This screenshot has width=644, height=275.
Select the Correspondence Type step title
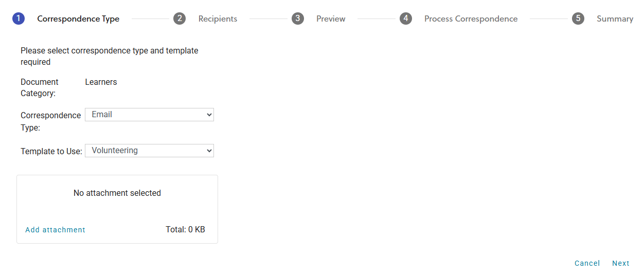tap(78, 19)
